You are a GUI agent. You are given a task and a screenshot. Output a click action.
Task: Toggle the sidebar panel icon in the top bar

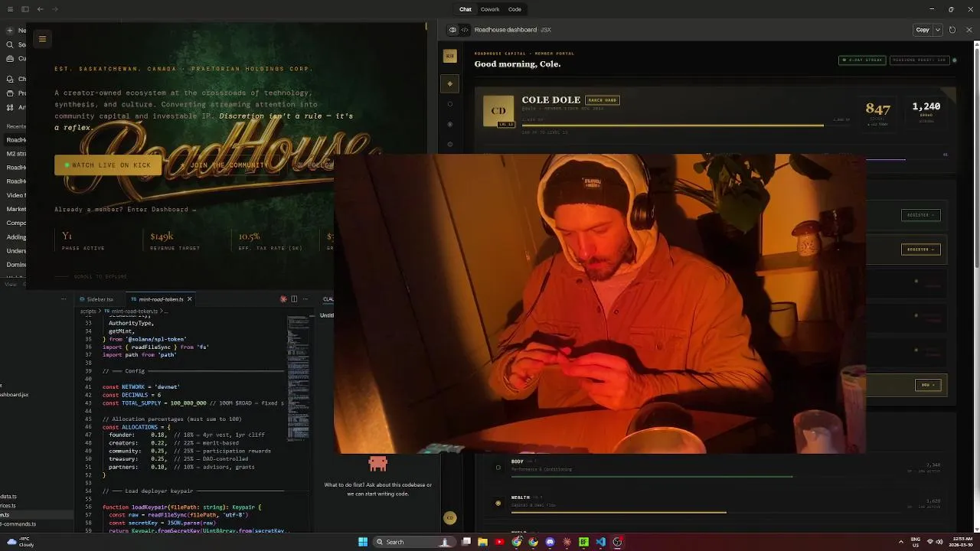(x=25, y=9)
